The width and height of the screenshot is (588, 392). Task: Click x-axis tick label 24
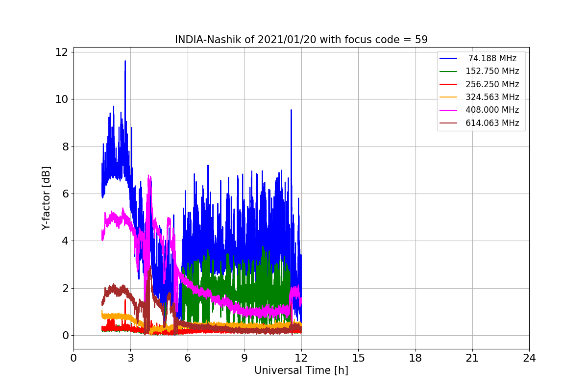pos(529,358)
